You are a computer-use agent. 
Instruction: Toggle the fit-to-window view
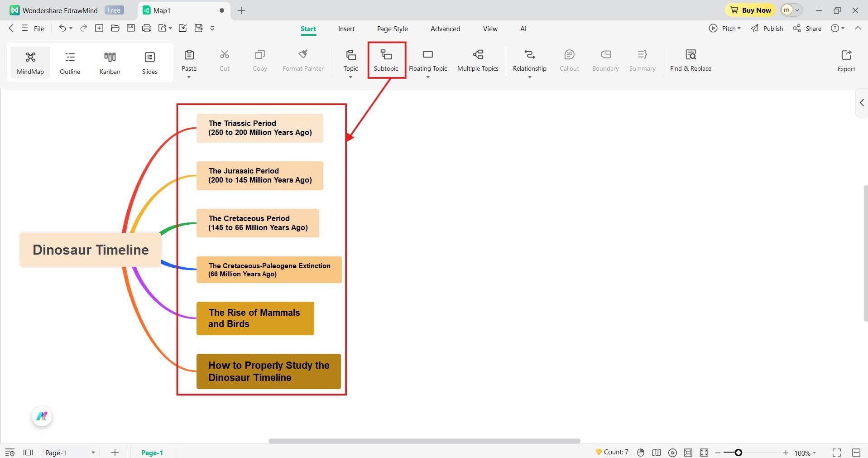(x=703, y=452)
